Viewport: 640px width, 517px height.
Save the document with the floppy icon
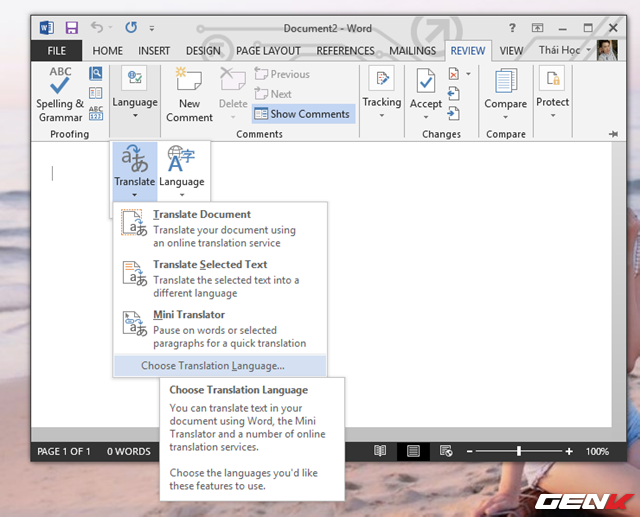coord(71,28)
